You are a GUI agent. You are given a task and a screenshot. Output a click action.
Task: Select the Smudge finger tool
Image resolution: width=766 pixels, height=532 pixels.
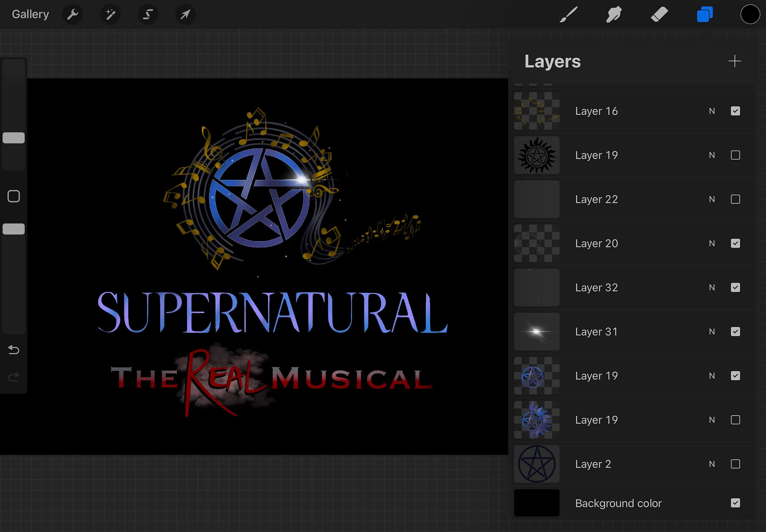[614, 15]
